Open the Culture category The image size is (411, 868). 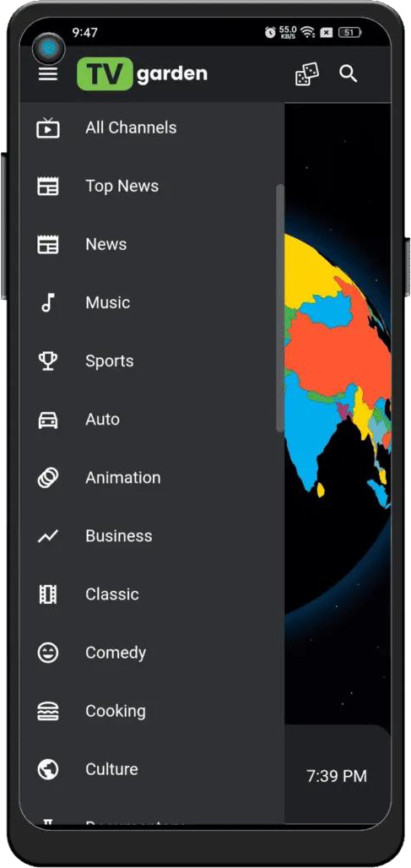[x=152, y=769]
